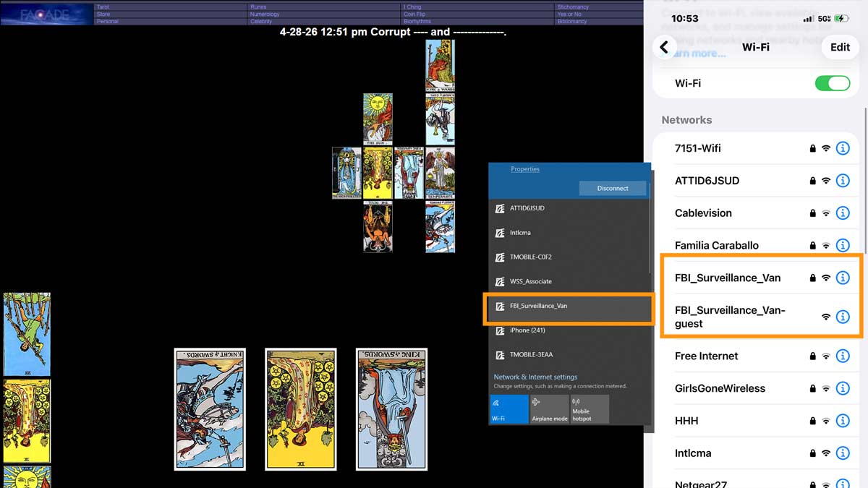Screen dimensions: 868x488
Task: Open the Tarot menu item
Action: pos(103,7)
